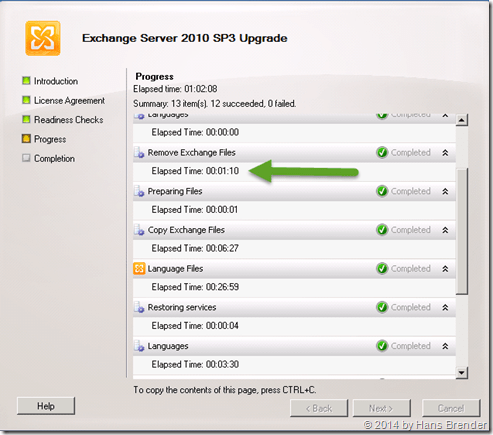The image size is (493, 435).
Task: Click the scrollbar down arrow
Action: (x=462, y=372)
